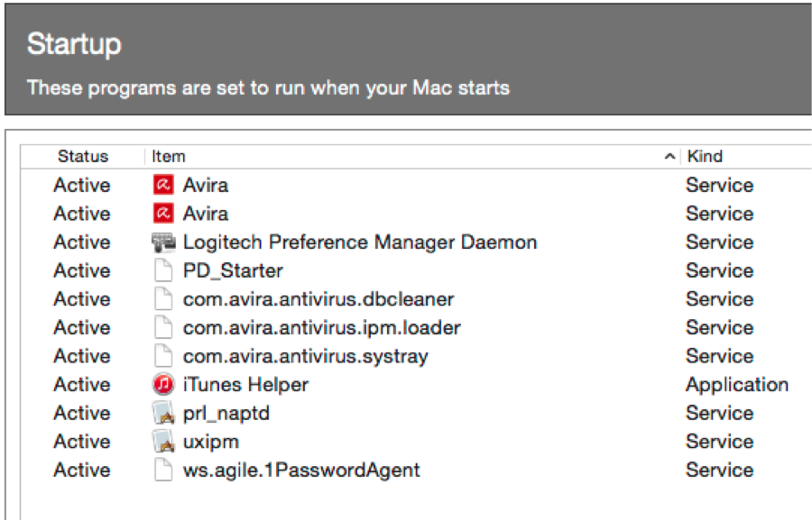Image resolution: width=812 pixels, height=521 pixels.
Task: Click Active status of PD_Starter
Action: [x=82, y=270]
